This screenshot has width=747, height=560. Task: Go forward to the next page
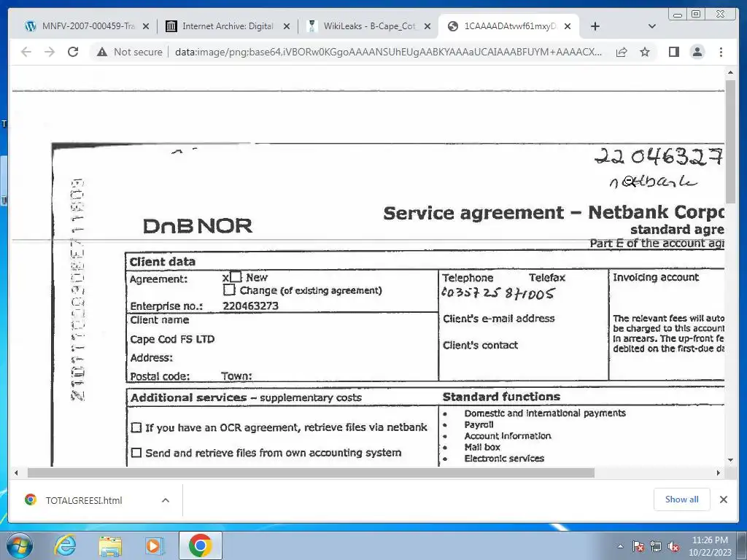(x=50, y=52)
